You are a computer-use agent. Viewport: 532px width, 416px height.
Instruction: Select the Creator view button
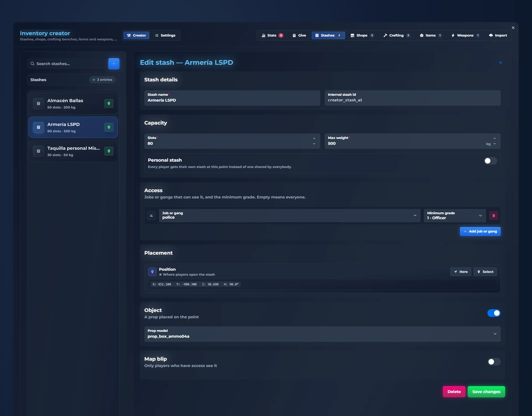pos(136,35)
